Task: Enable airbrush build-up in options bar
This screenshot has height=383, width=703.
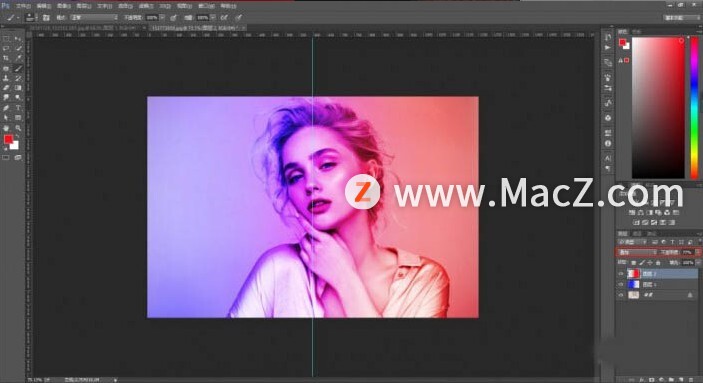Action: click(224, 17)
